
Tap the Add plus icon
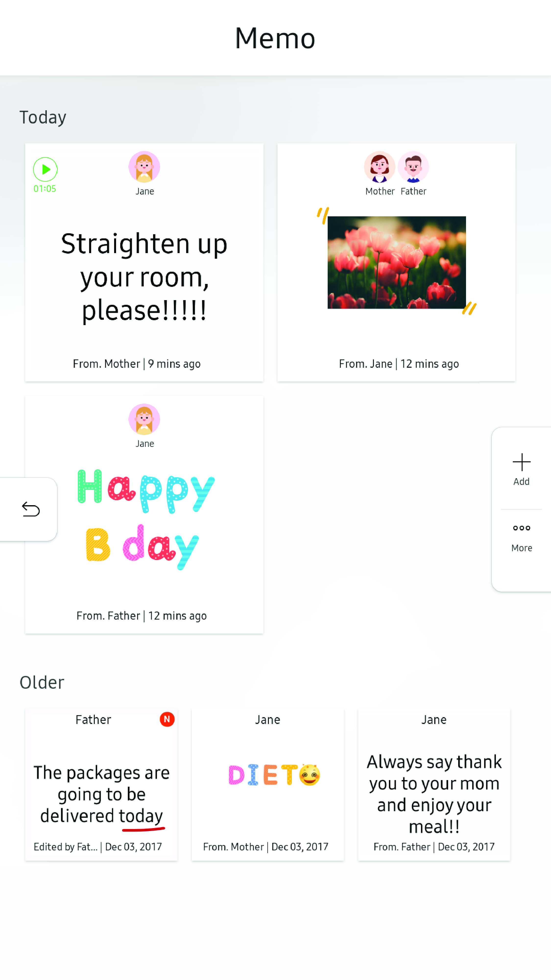point(521,462)
